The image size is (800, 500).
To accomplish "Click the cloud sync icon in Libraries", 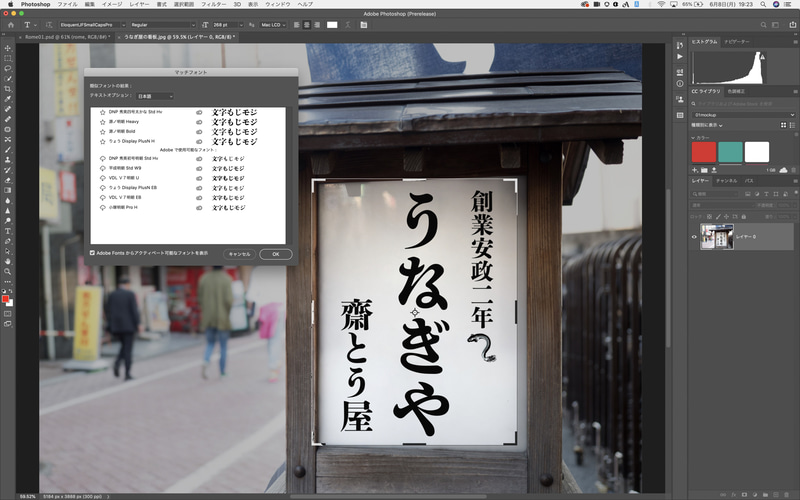I will [783, 170].
